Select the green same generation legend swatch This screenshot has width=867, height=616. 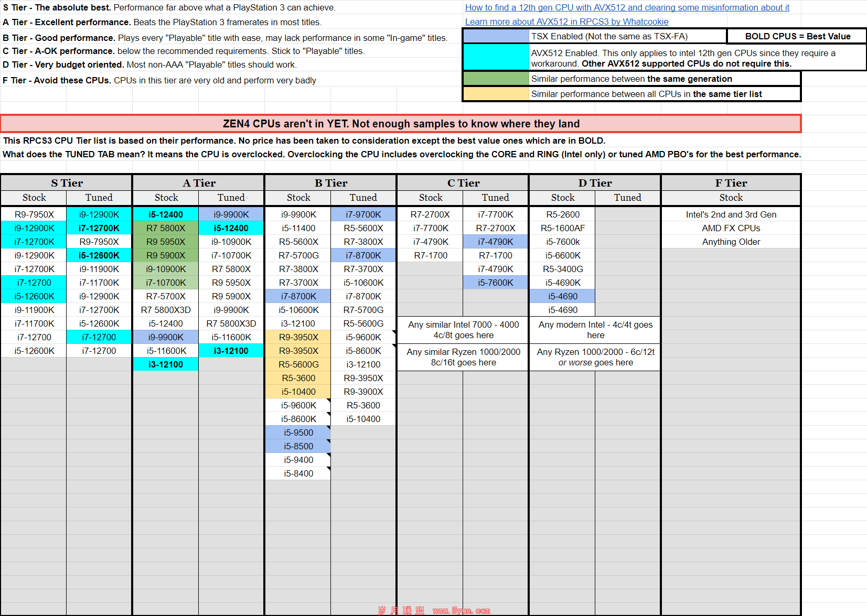pyautogui.click(x=496, y=79)
